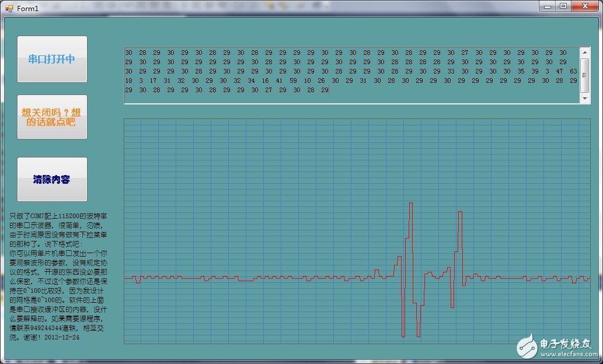The image size is (603, 364).
Task: Clear received data with 清除内容 button
Action: pos(52,179)
